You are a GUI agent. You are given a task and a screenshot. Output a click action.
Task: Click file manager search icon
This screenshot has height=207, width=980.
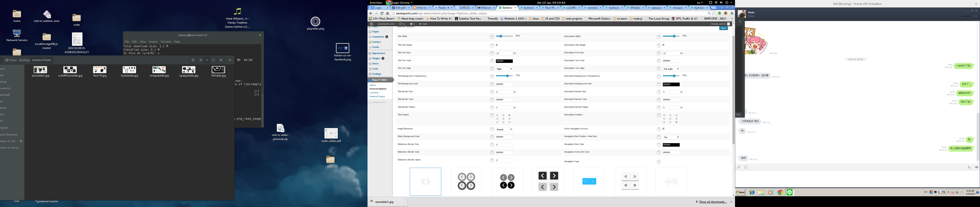(193, 60)
